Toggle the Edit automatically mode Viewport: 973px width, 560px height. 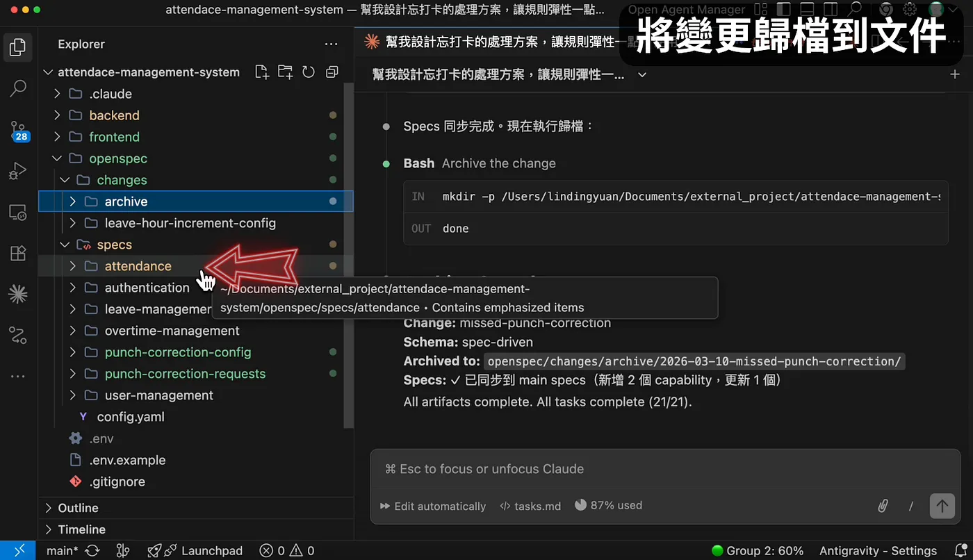coord(433,506)
